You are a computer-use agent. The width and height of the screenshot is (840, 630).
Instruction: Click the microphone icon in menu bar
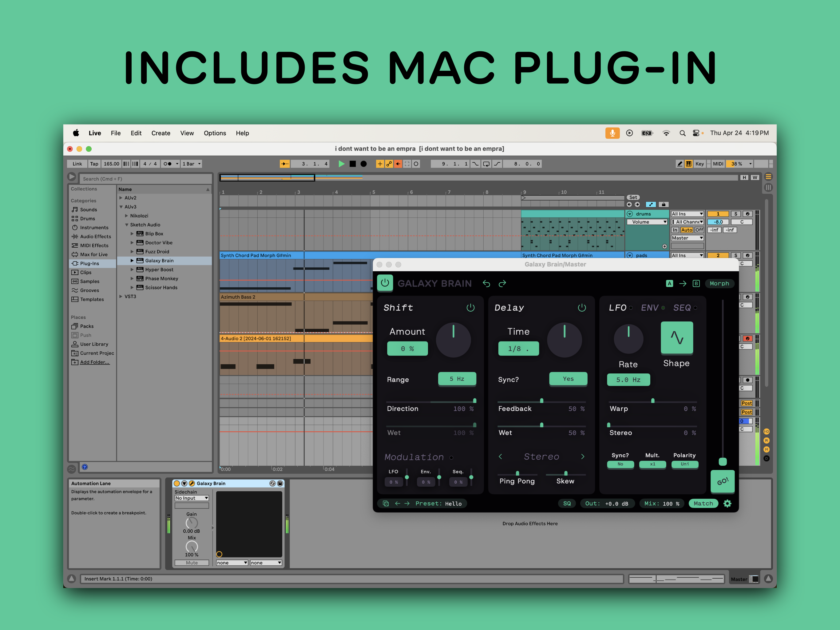pyautogui.click(x=612, y=133)
